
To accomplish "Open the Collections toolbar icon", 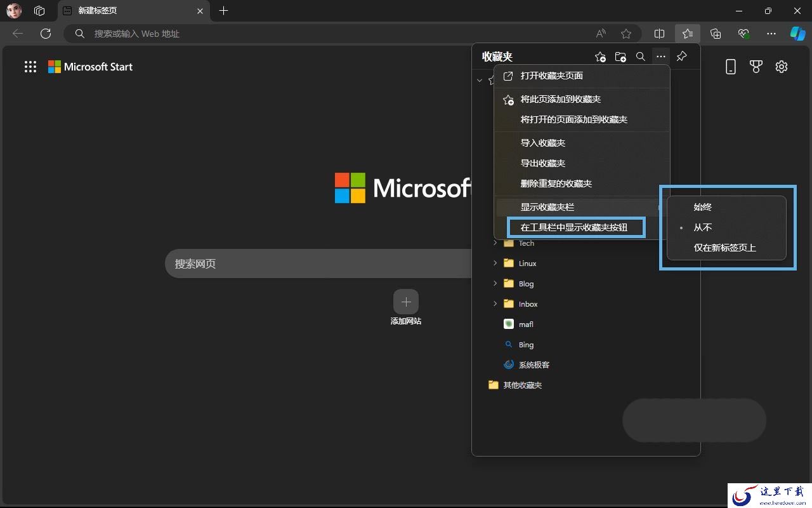I will click(x=716, y=34).
